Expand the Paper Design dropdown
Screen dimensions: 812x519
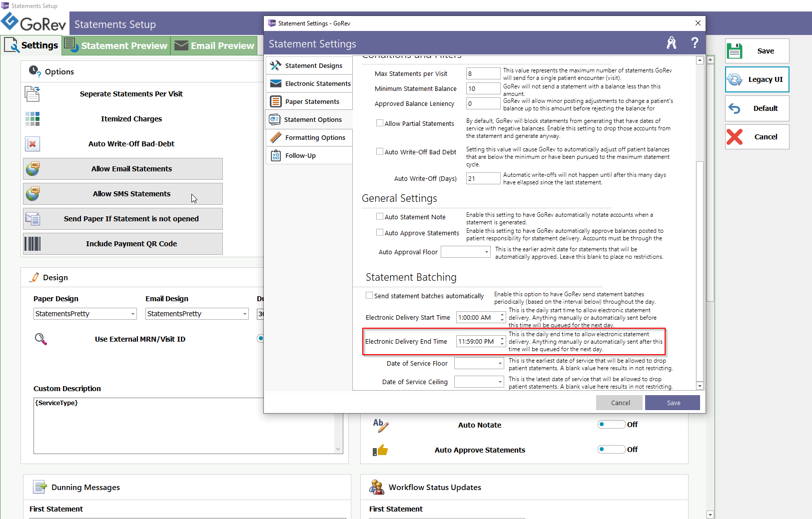[133, 314]
